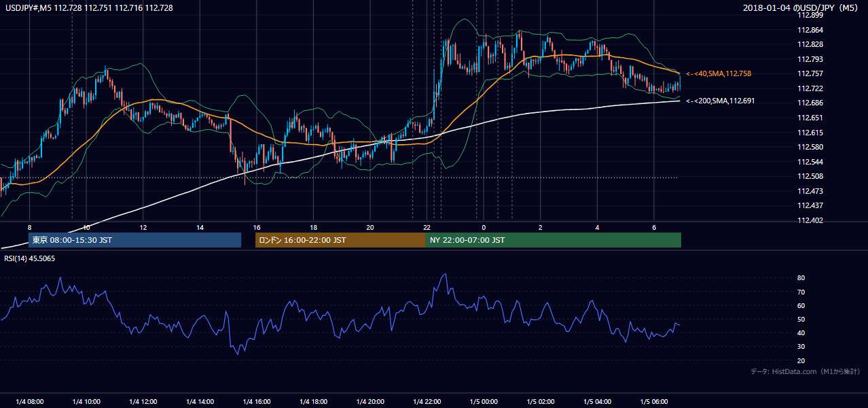
Task: Click hour label 16 under price chart
Action: pyautogui.click(x=257, y=227)
